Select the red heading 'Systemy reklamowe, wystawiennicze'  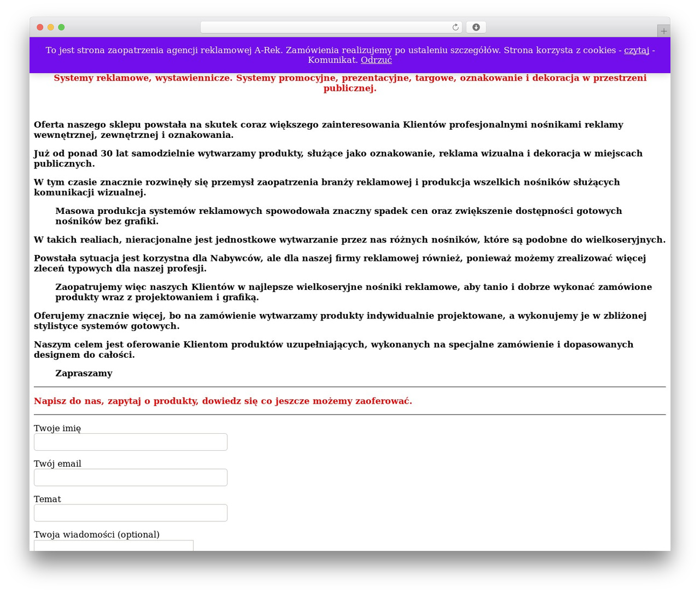coord(350,83)
